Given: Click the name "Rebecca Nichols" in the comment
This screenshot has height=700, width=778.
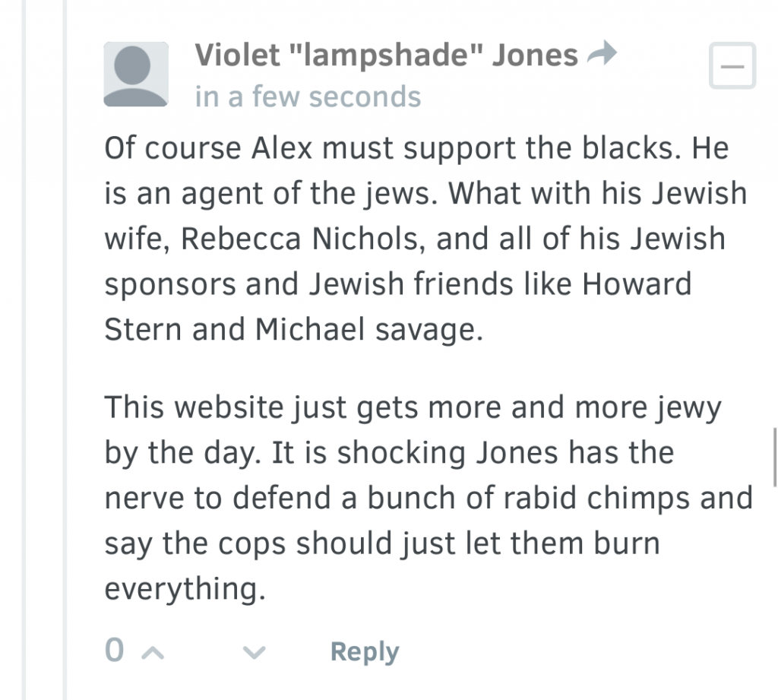Looking at the screenshot, I should tap(300, 239).
